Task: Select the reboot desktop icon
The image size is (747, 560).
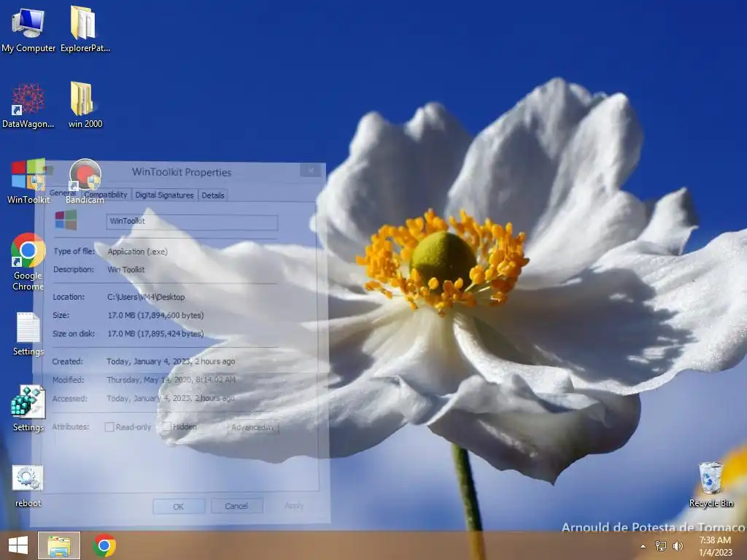Action: [x=28, y=486]
